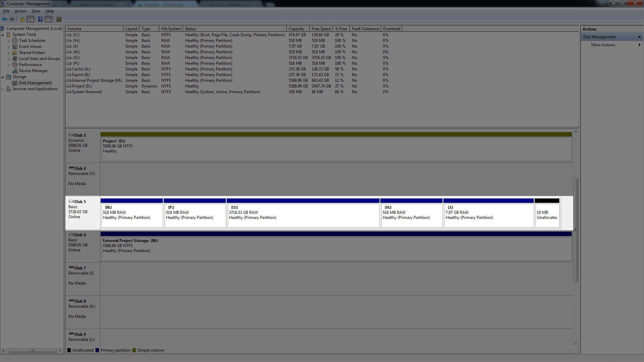Click the Show/Hide Console Tree icon
Viewport: 644px width, 362px height.
pos(31,19)
